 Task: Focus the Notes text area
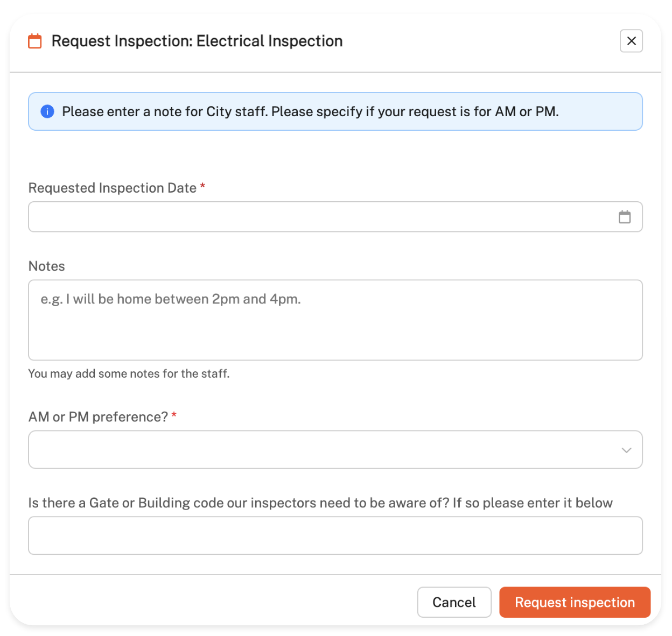tap(335, 320)
